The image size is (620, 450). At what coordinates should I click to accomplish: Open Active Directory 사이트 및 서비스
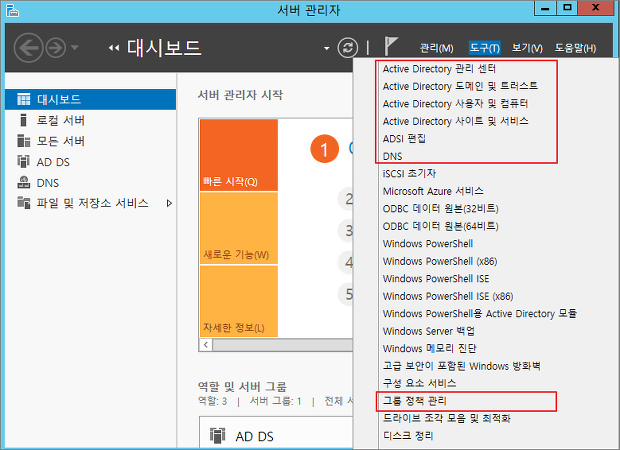(455, 121)
